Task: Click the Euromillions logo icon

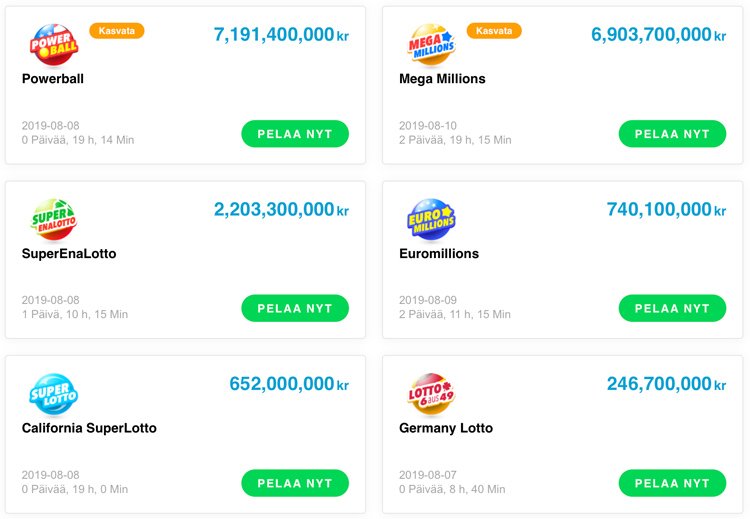Action: (431, 220)
